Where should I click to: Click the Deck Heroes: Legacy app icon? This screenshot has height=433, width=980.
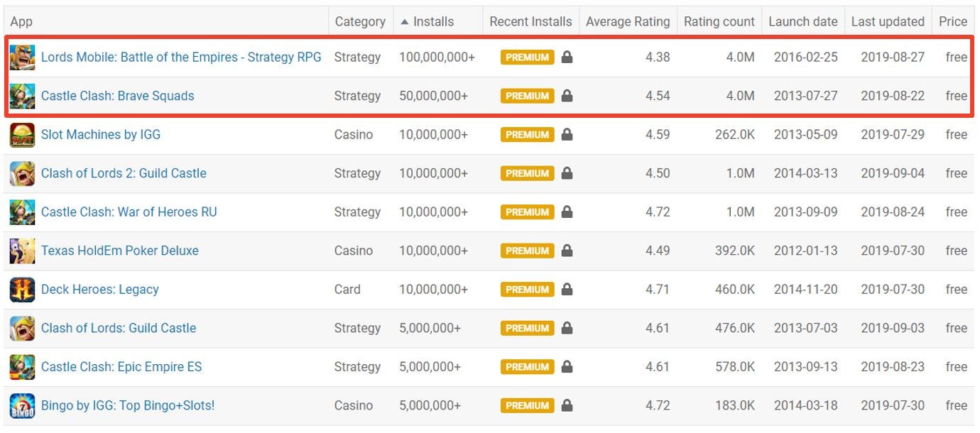click(22, 290)
